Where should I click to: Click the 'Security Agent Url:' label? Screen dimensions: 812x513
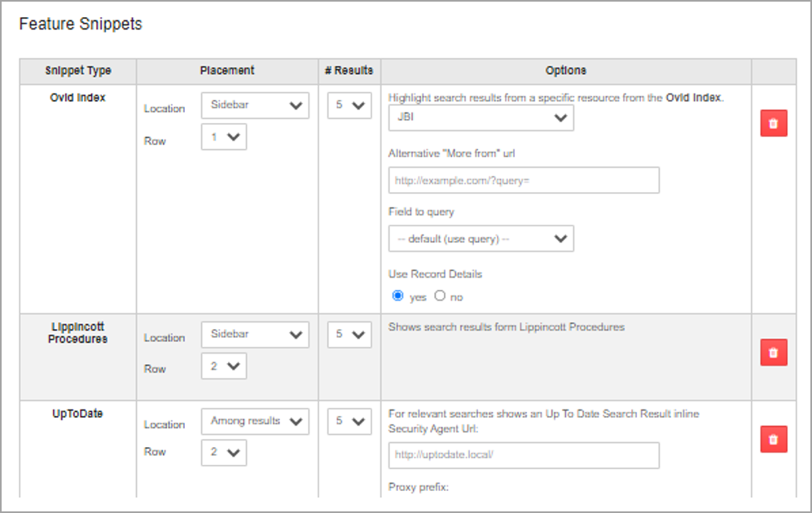tap(433, 428)
